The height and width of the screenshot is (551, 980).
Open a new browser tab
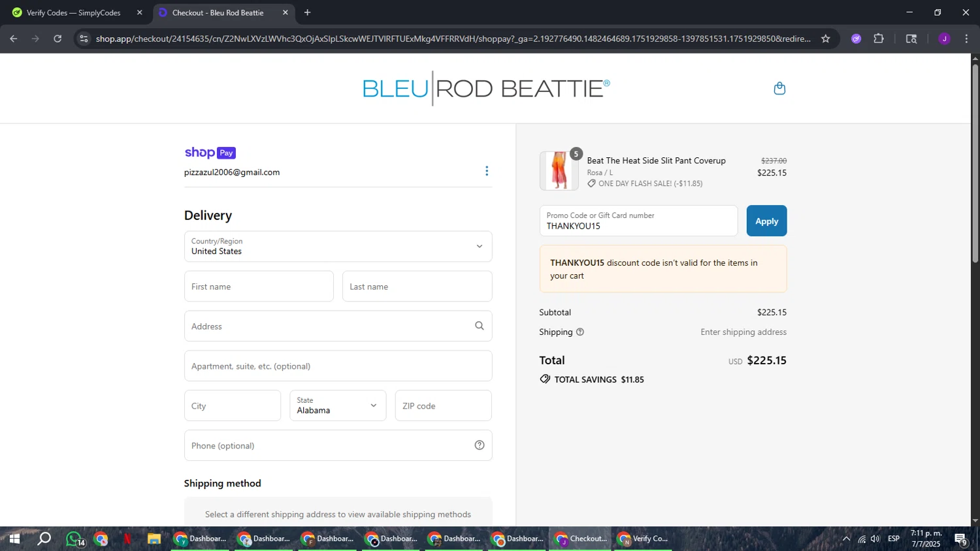coord(308,12)
